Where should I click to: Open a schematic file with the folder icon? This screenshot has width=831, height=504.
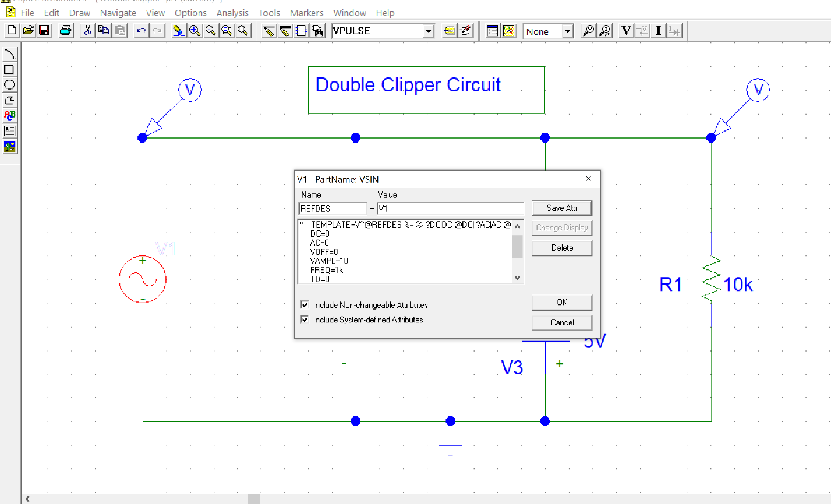click(27, 30)
